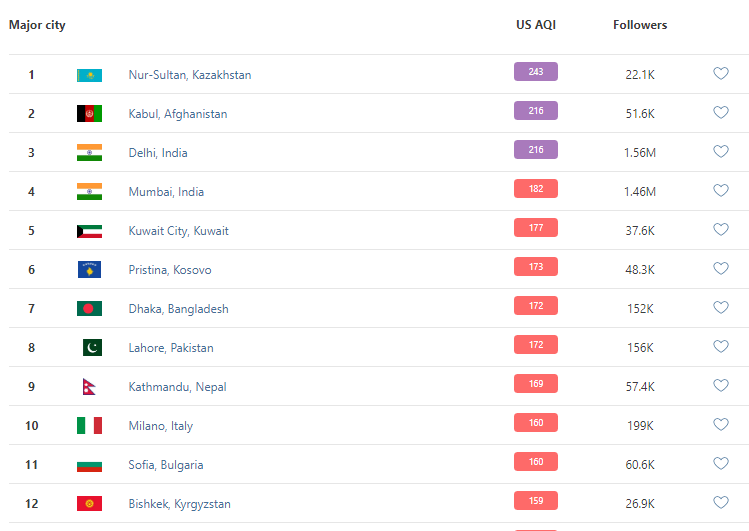The image size is (749, 531).
Task: Open the Kabul, Afghanistan city link
Action: 177,114
